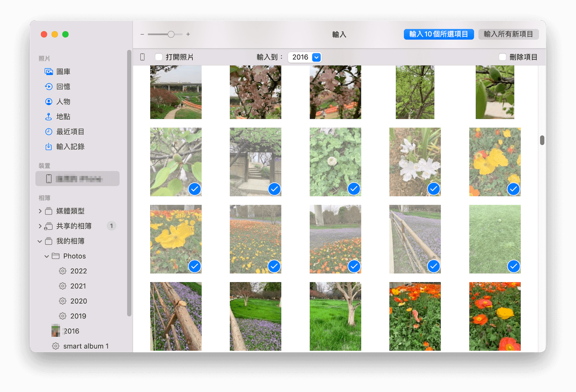Select the 人物 people icon

click(49, 102)
